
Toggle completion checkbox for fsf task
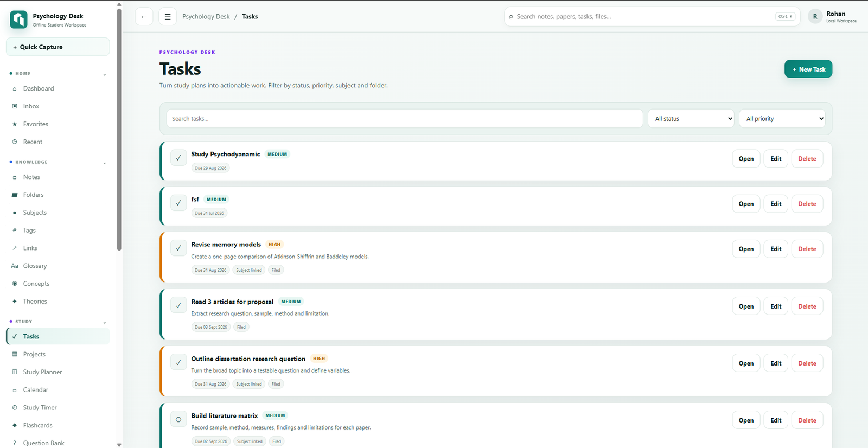click(178, 203)
